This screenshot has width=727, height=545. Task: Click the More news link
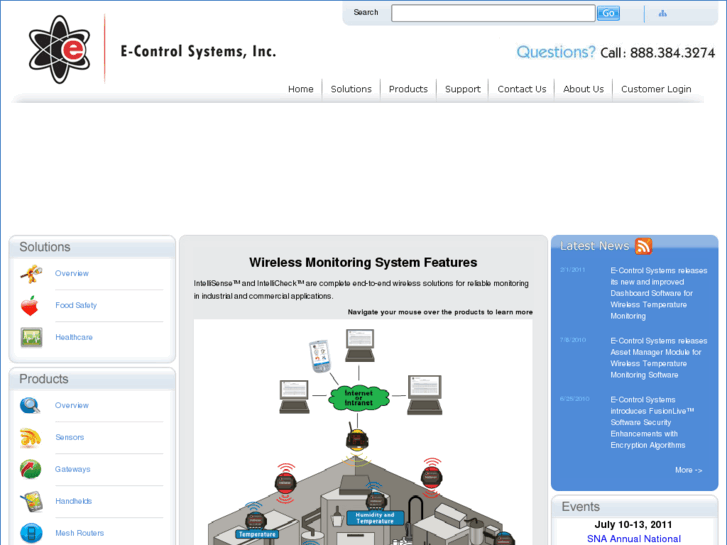(689, 470)
